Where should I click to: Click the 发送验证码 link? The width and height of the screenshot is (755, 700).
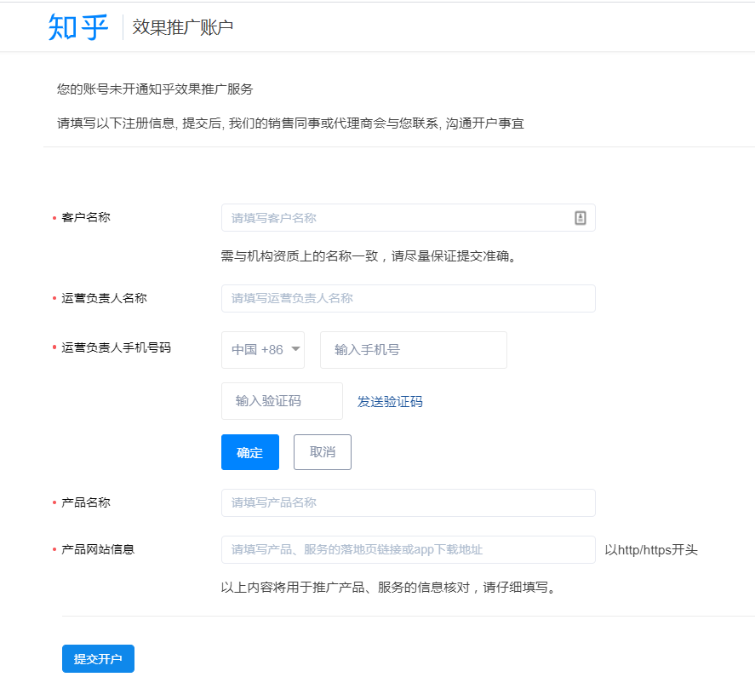tap(390, 401)
